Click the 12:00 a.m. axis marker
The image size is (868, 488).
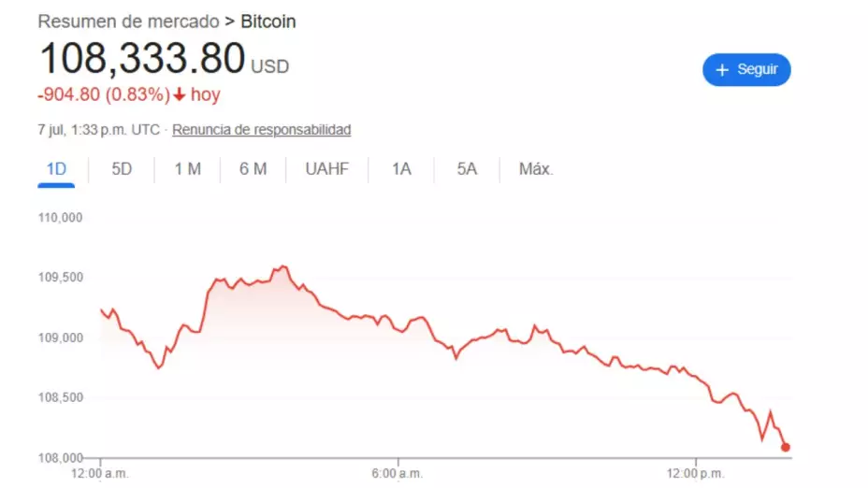[100, 474]
